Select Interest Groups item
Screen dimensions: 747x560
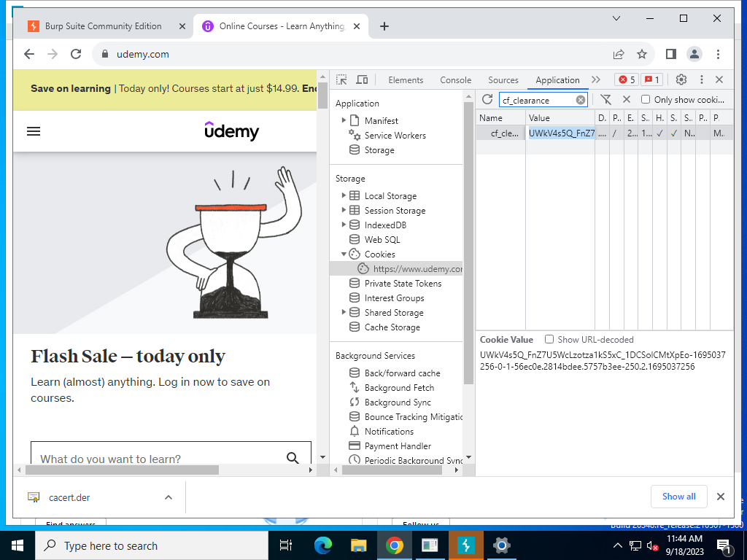(394, 298)
